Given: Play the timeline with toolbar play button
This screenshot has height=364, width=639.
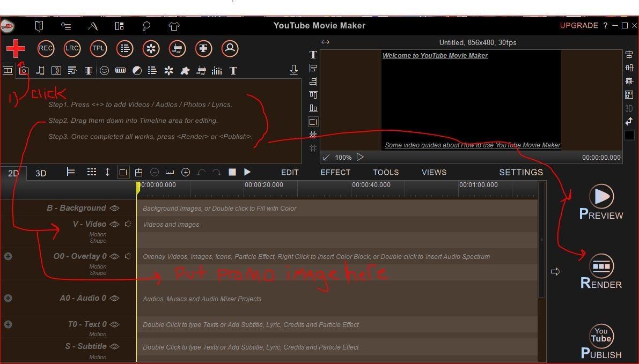Looking at the screenshot, I should pyautogui.click(x=247, y=172).
